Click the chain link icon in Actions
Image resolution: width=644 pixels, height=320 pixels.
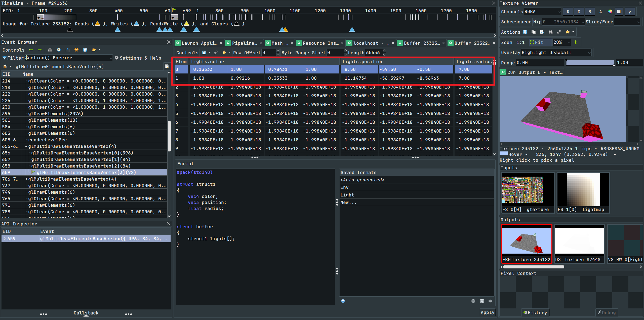click(559, 32)
